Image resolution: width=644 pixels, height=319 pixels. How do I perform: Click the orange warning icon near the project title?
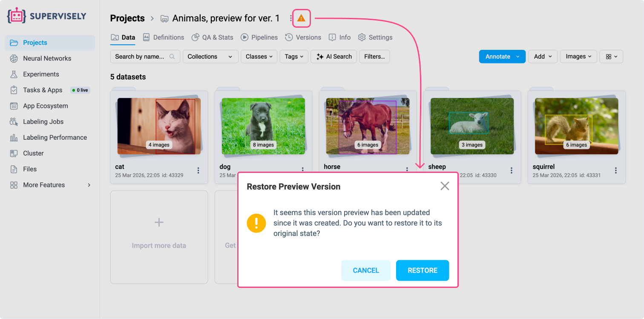point(302,18)
